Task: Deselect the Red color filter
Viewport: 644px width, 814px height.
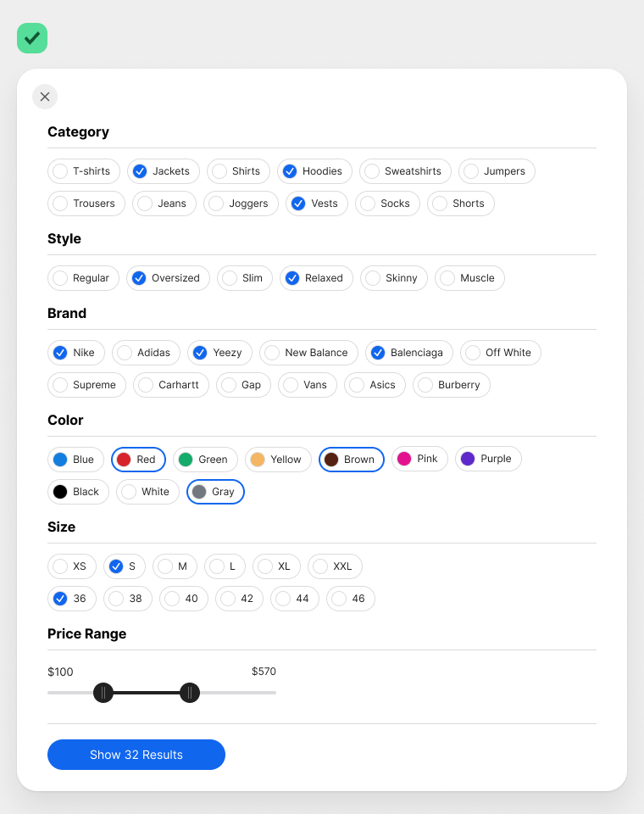Action: point(138,459)
